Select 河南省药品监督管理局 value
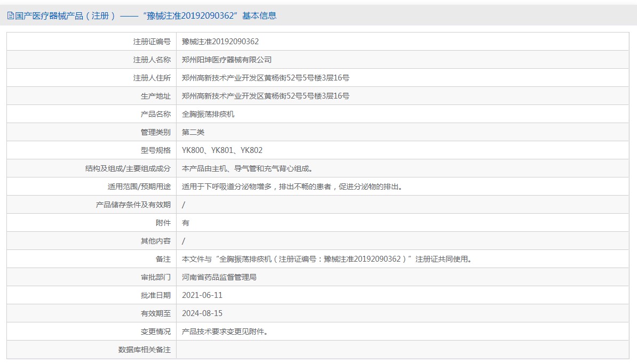The image size is (637, 364). [219, 277]
